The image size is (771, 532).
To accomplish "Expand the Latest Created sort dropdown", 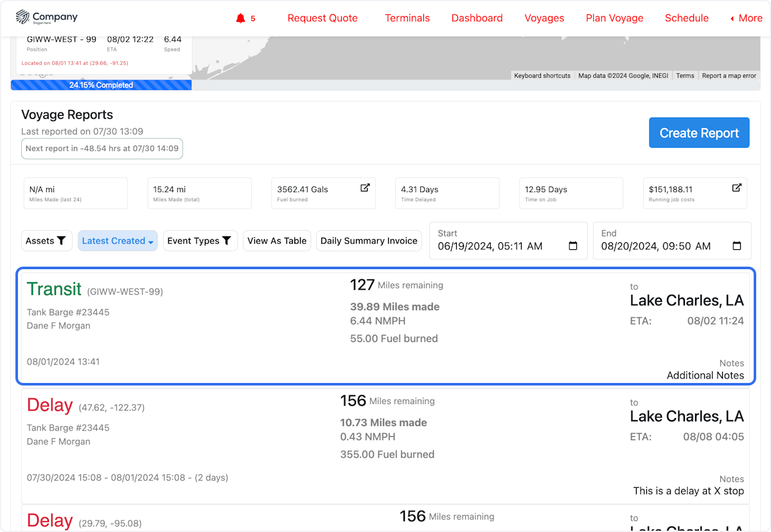I will [118, 241].
